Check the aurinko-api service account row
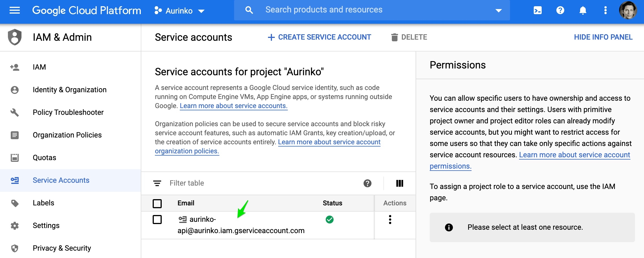The width and height of the screenshot is (644, 258). click(x=157, y=220)
